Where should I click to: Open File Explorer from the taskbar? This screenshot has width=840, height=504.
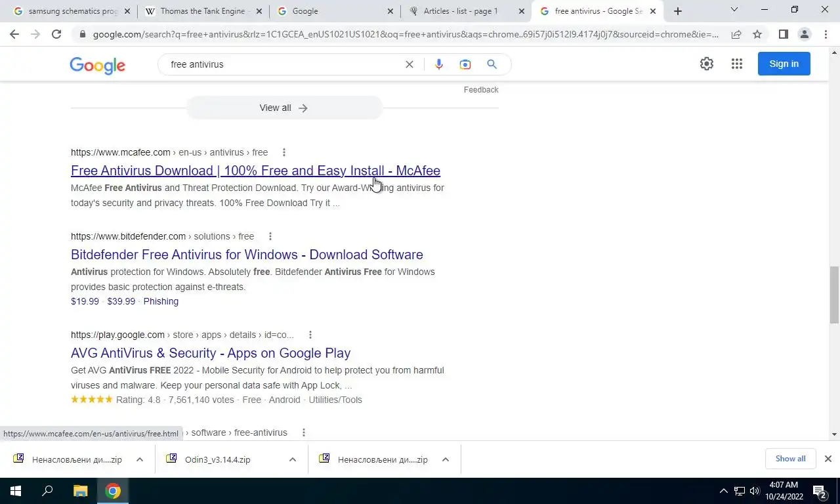point(80,491)
